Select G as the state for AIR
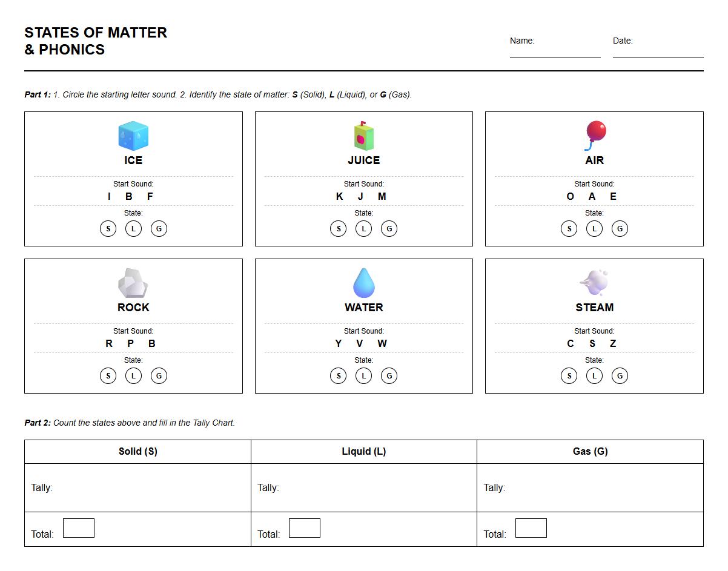This screenshot has width=728, height=571. (620, 228)
